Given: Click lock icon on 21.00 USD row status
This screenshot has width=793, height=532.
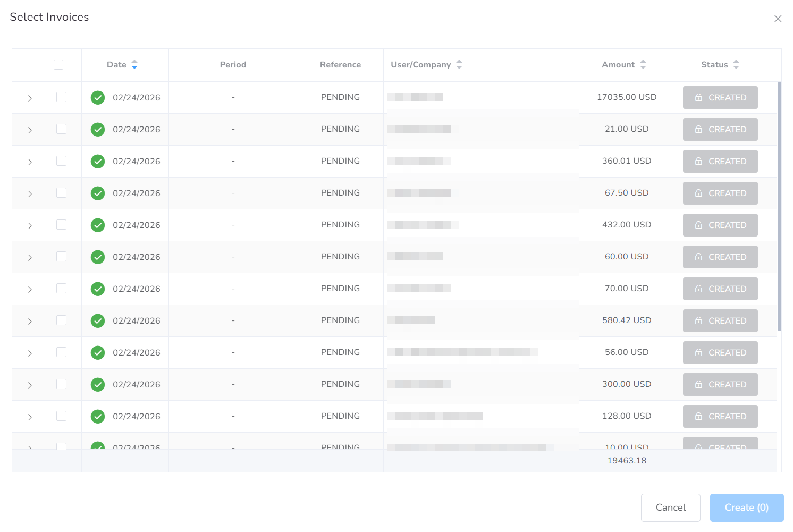Looking at the screenshot, I should tap(698, 130).
